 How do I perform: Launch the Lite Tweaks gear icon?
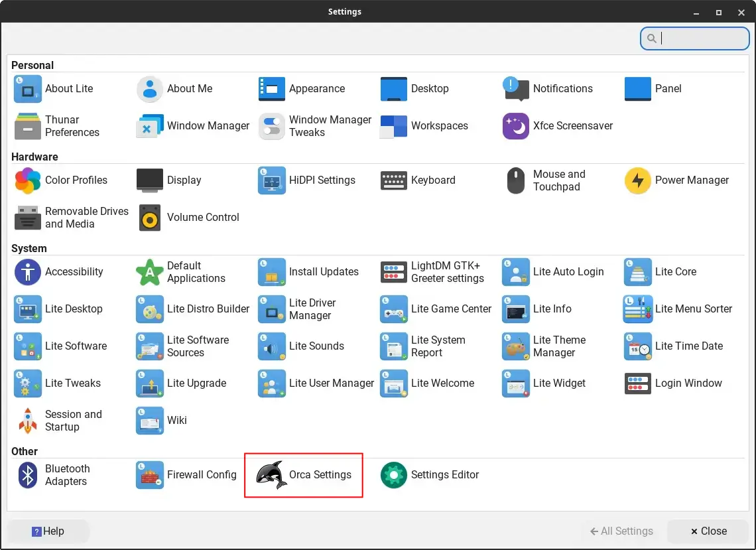27,383
